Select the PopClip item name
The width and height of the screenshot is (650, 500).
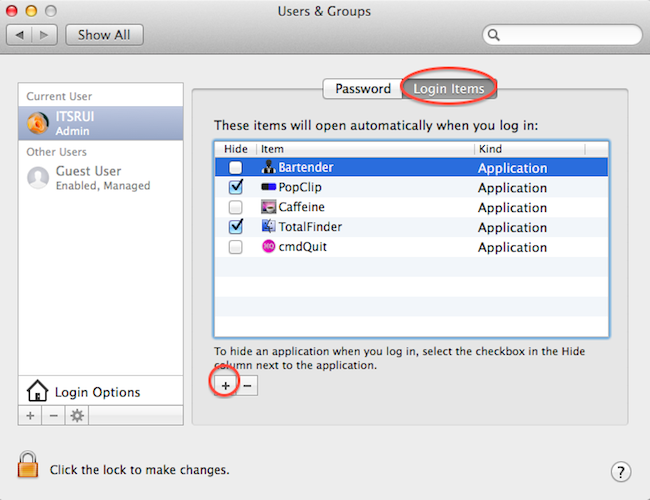coord(300,187)
